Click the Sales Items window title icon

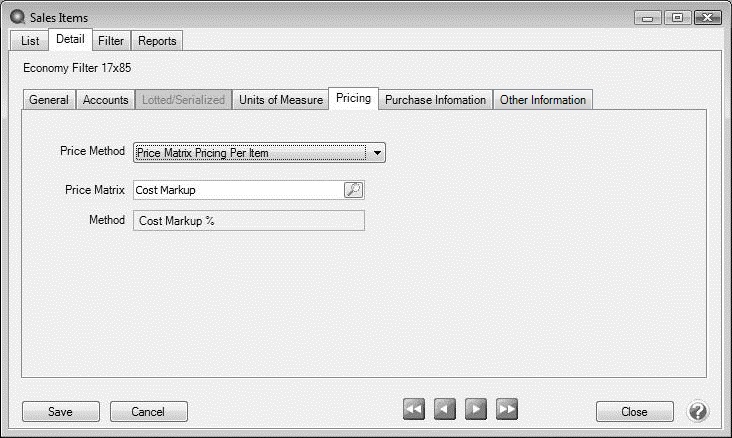click(x=16, y=17)
